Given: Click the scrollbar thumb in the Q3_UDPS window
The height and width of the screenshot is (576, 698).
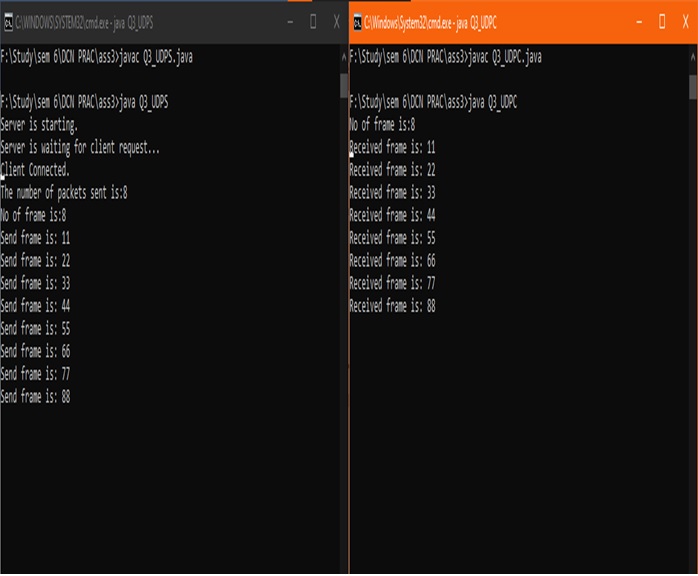Looking at the screenshot, I should tap(344, 85).
